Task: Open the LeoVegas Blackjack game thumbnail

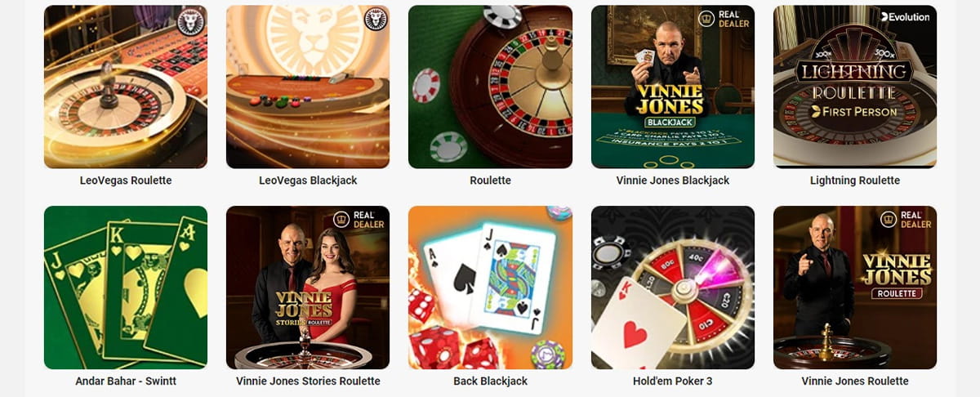Action: click(x=308, y=87)
